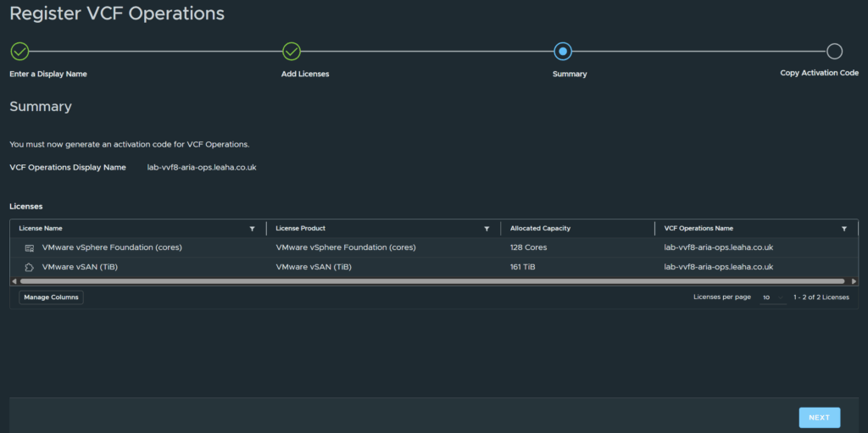Screen dimensions: 868x433
Task: Open filter for License Product column
Action: click(487, 229)
